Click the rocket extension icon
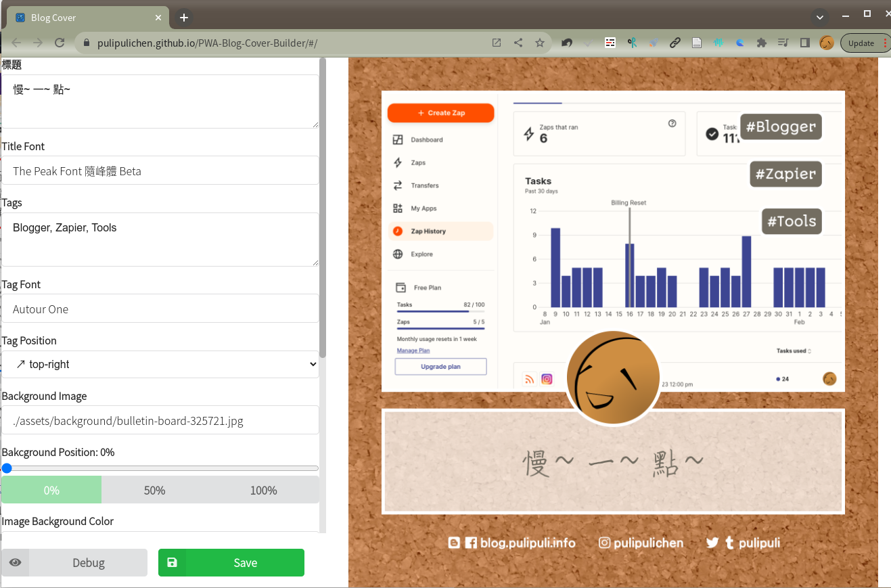 [x=654, y=43]
